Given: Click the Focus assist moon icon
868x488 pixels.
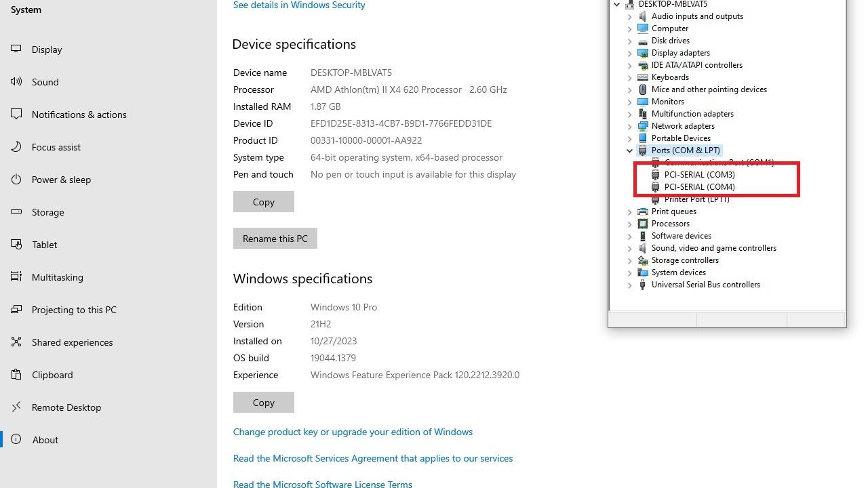Looking at the screenshot, I should click(x=16, y=147).
